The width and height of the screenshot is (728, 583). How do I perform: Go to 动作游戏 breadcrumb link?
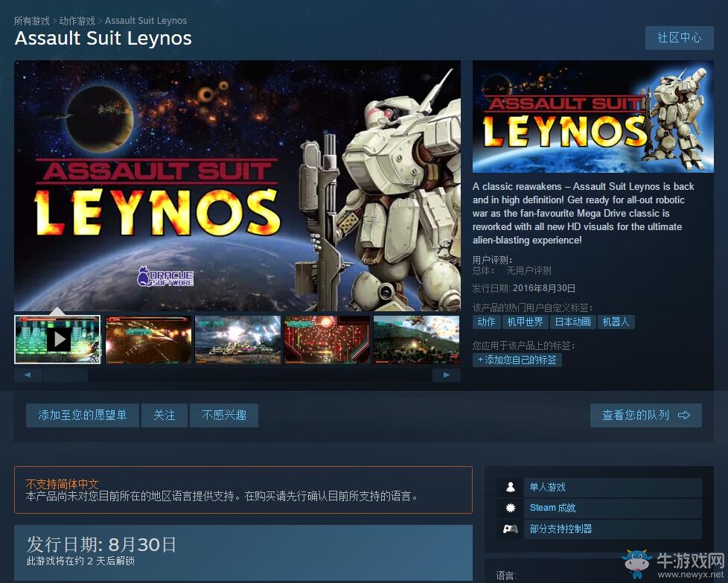point(77,21)
